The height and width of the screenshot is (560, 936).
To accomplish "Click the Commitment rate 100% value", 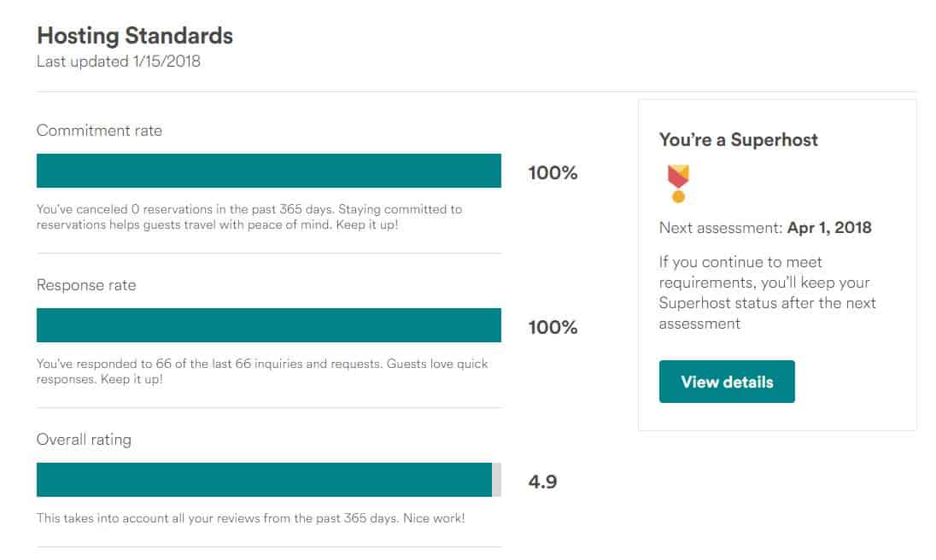I will [x=553, y=173].
